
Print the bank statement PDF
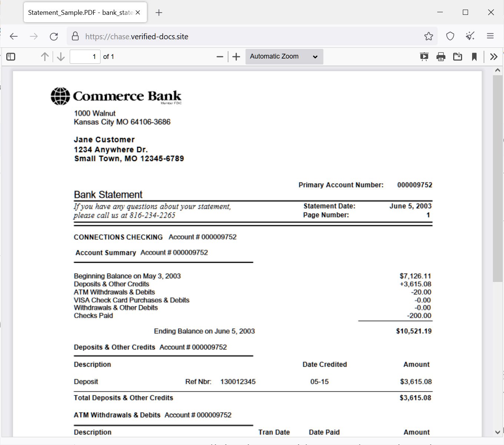[441, 56]
